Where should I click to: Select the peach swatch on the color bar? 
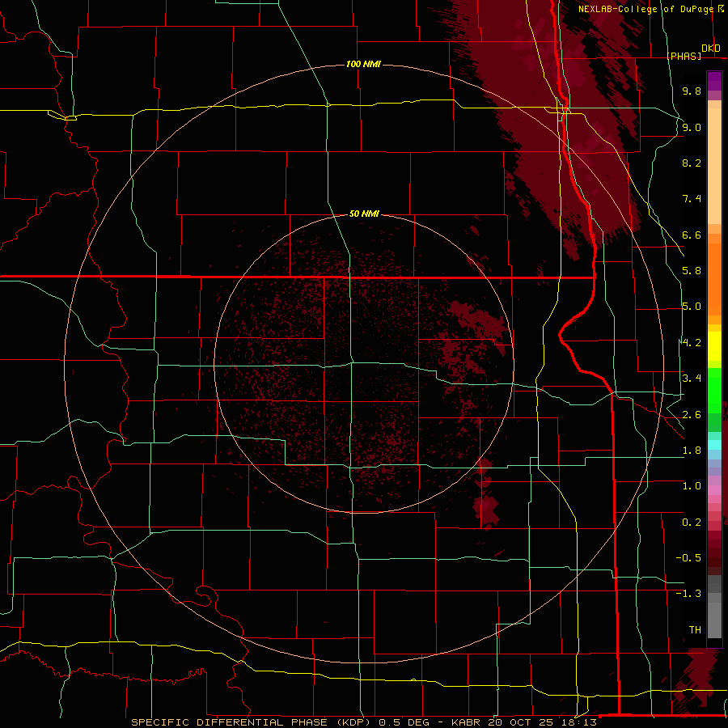tap(714, 167)
